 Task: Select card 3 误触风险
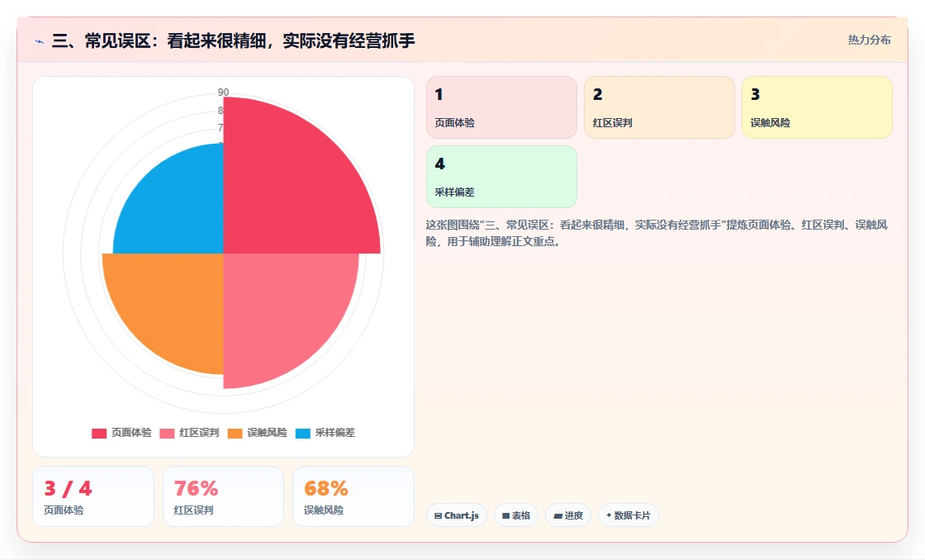pyautogui.click(x=817, y=107)
